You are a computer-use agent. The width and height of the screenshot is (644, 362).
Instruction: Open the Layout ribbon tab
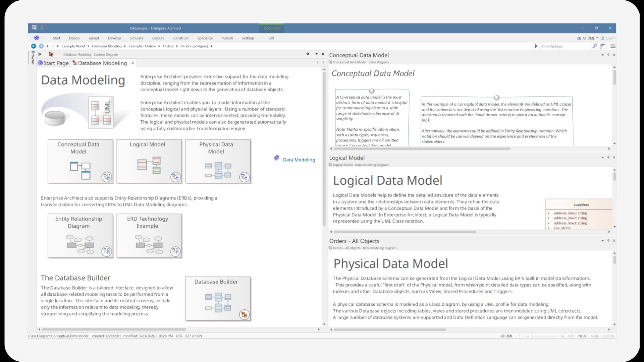(x=94, y=38)
